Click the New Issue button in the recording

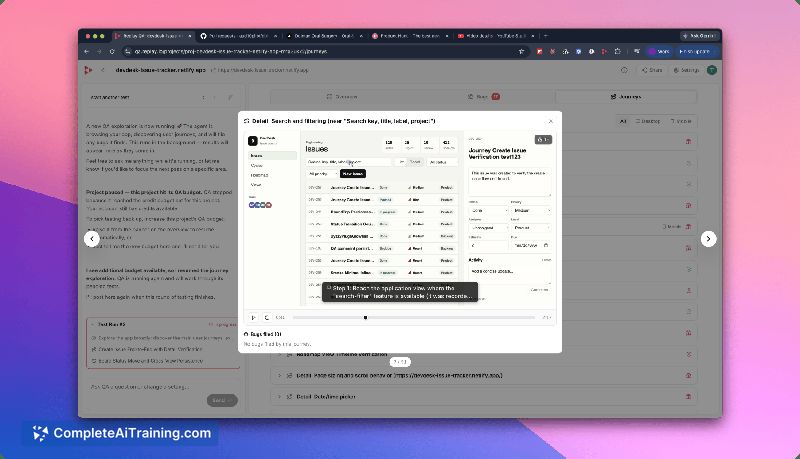pos(353,174)
